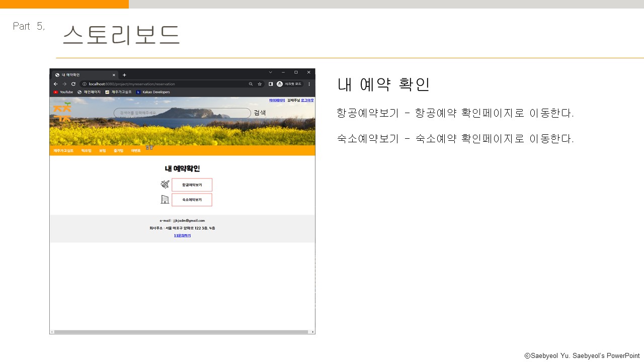644x362 pixels.
Task: Open the 메인페이지 bookmark
Action: (x=89, y=92)
